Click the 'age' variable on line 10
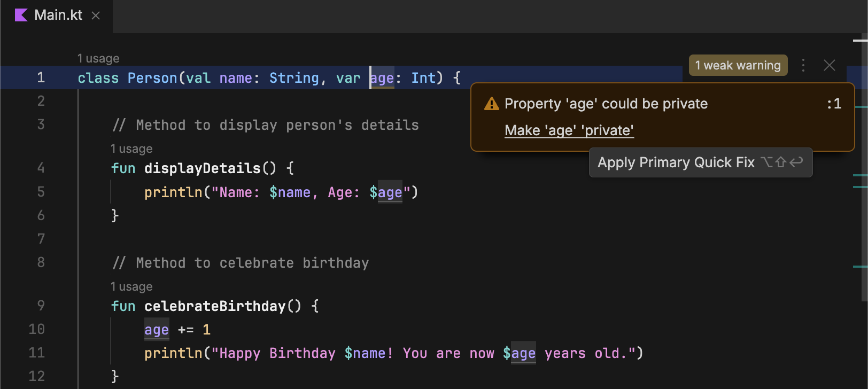 [x=156, y=330]
